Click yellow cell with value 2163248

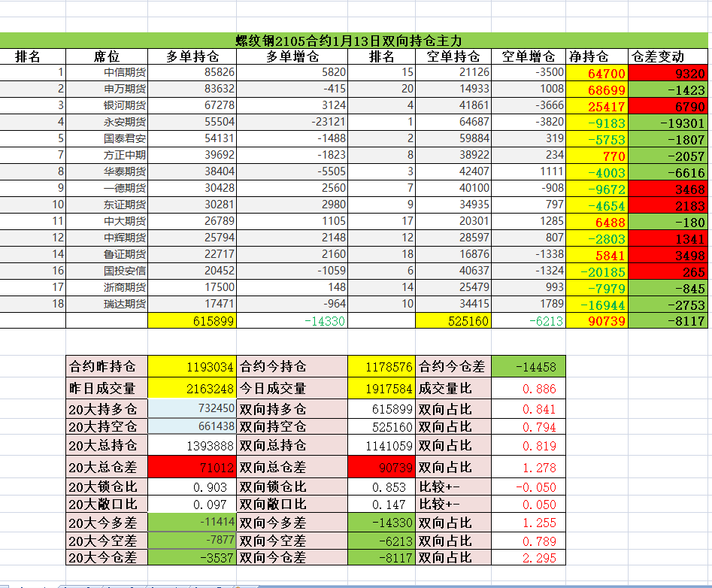click(x=192, y=388)
